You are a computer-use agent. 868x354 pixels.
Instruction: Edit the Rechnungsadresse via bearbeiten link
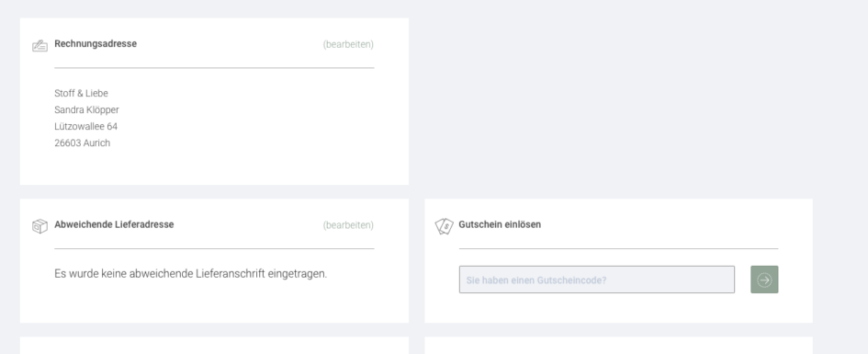348,44
